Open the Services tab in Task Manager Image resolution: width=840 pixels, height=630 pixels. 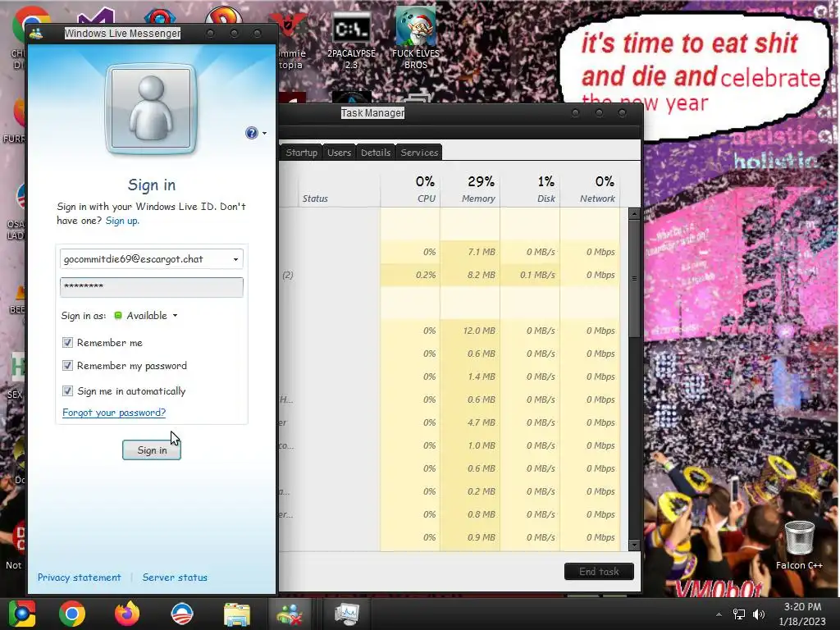419,152
